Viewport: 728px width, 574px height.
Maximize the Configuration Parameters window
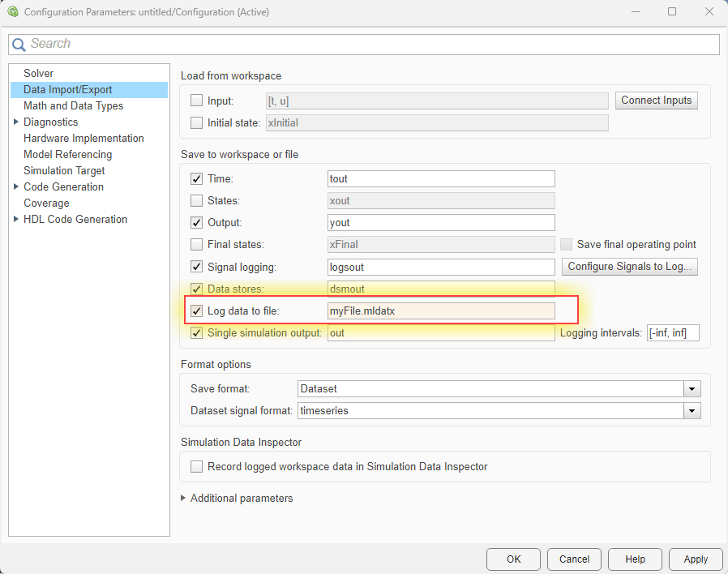point(672,11)
